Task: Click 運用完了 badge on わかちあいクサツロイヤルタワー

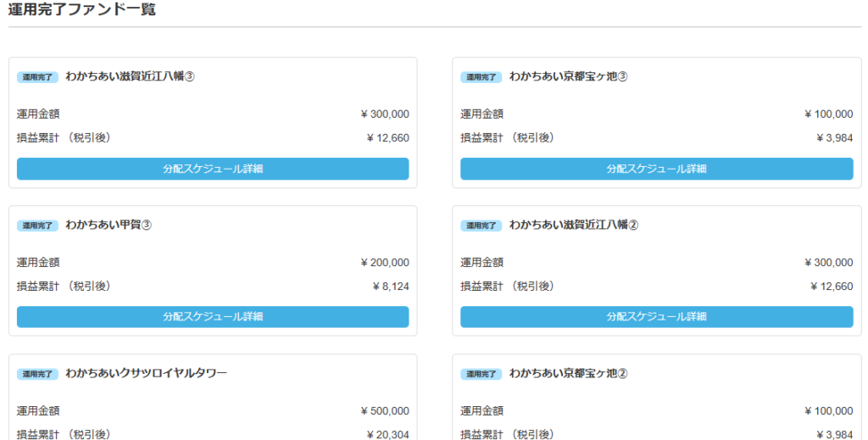Action: (x=37, y=374)
